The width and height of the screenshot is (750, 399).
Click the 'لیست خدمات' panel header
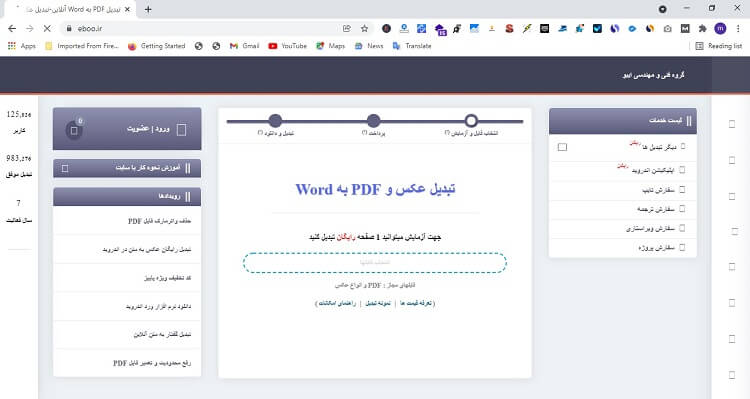tap(623, 121)
